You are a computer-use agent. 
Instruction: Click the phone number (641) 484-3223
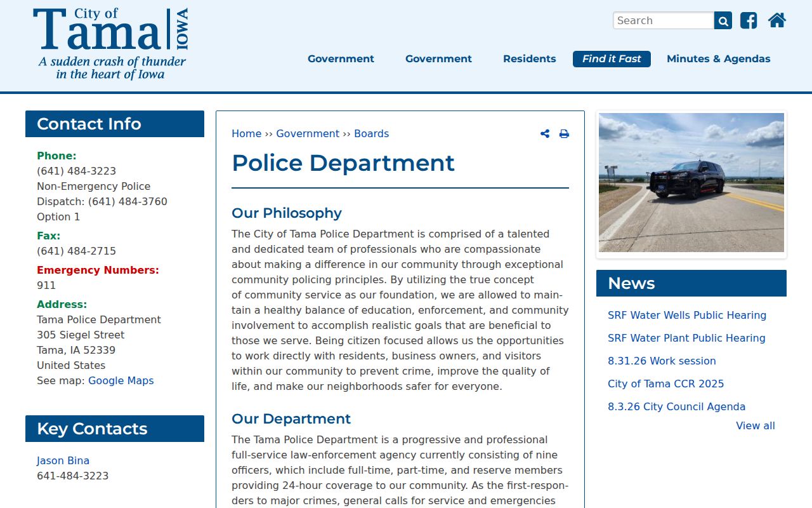click(x=76, y=171)
